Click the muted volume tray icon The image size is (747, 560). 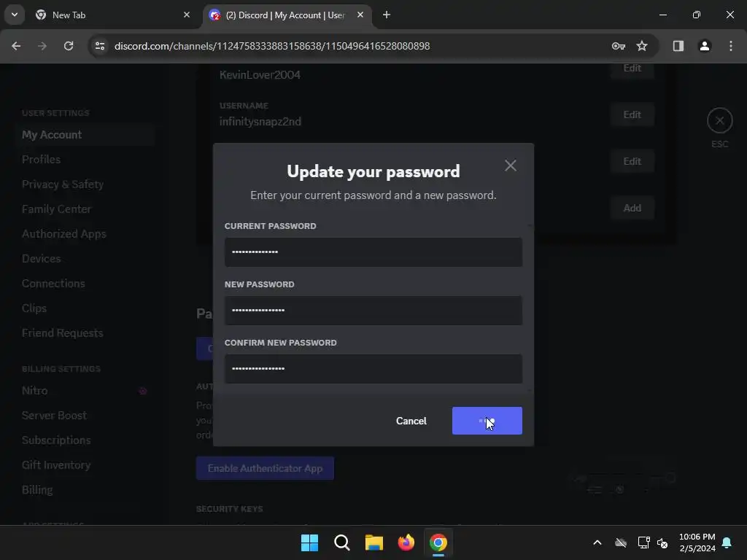662,542
